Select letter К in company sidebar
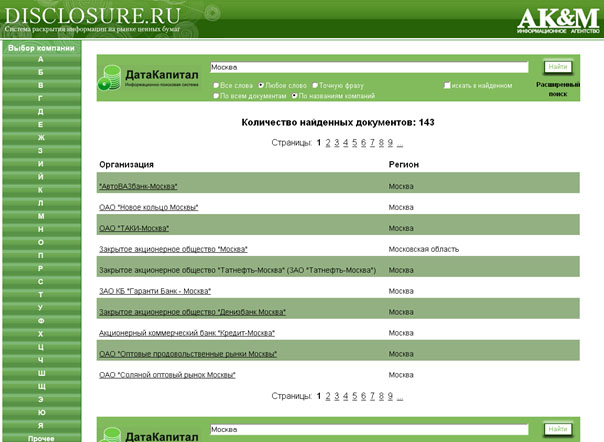Screen dimensions: 604x442 point(41,190)
